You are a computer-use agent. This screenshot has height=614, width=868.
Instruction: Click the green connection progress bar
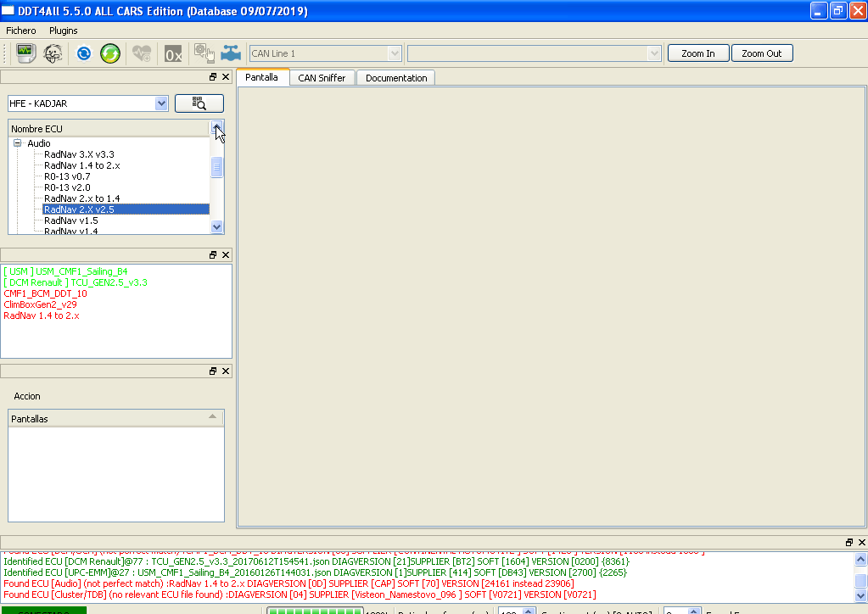(x=315, y=611)
